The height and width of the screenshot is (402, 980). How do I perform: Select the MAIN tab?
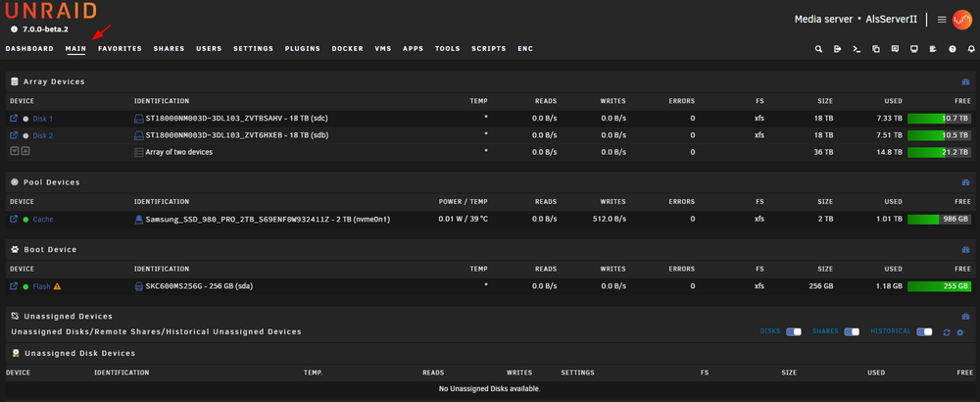(x=75, y=49)
